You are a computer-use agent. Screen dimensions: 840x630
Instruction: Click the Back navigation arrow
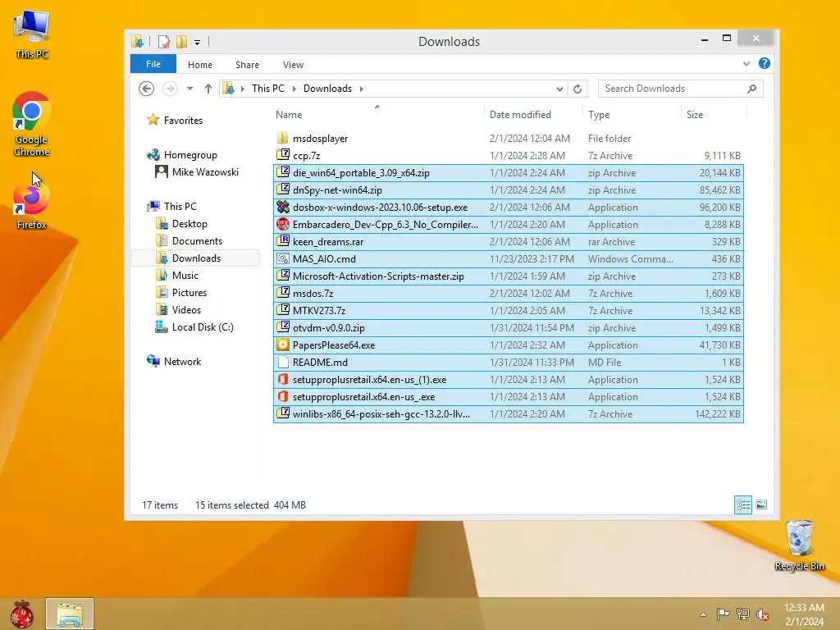[x=146, y=89]
